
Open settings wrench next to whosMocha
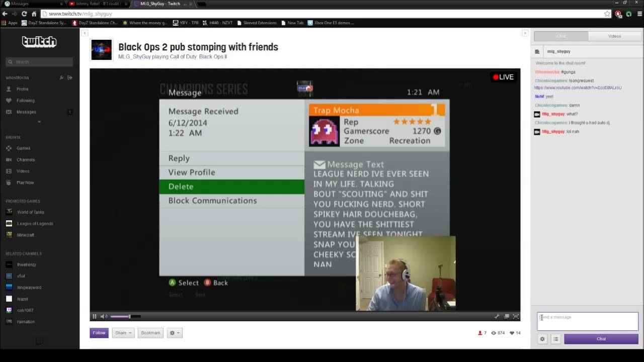(x=61, y=77)
